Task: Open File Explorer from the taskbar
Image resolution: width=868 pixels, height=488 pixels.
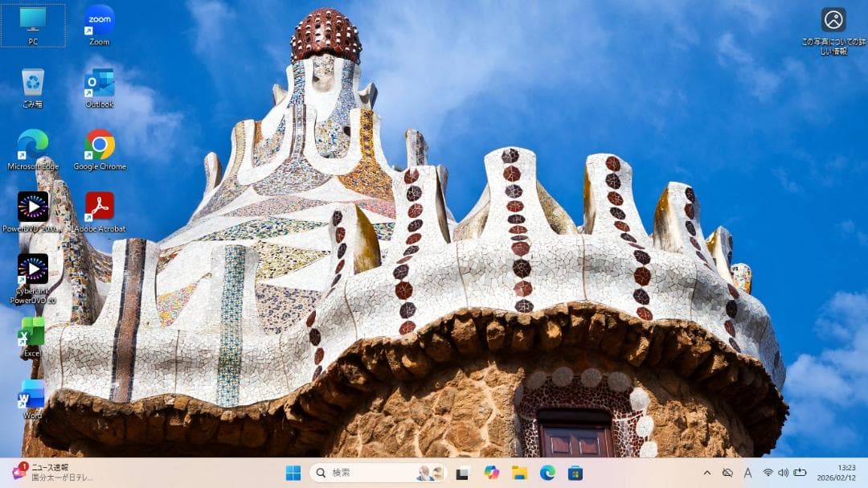Action: [x=518, y=474]
